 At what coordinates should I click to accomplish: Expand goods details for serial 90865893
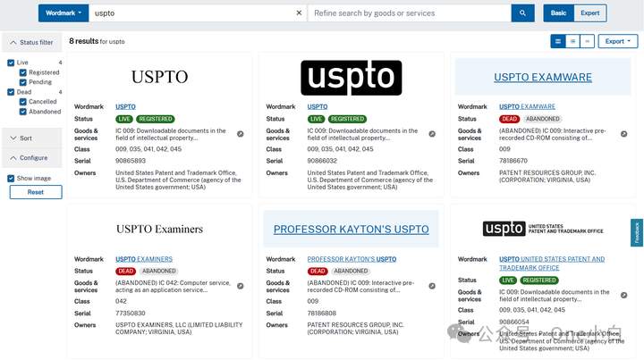241,134
